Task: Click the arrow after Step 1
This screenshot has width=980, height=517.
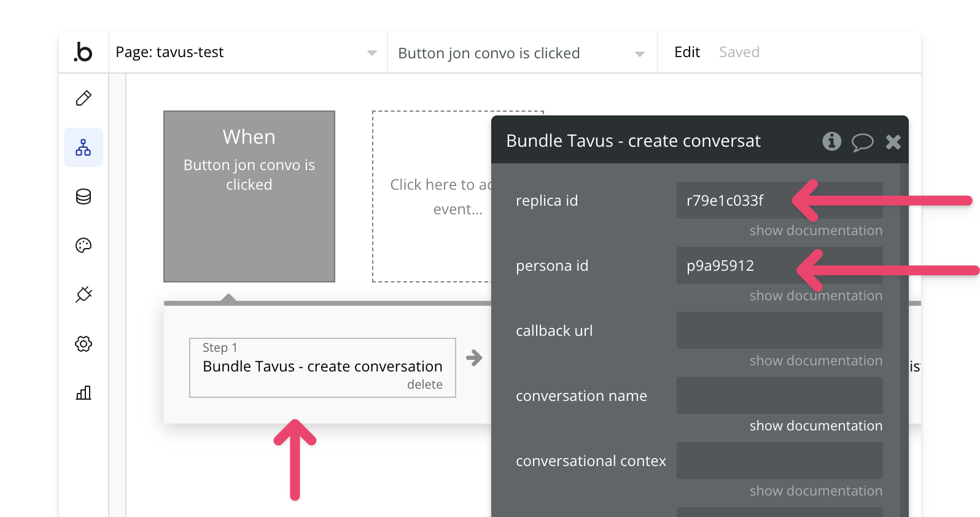Action: [x=474, y=358]
